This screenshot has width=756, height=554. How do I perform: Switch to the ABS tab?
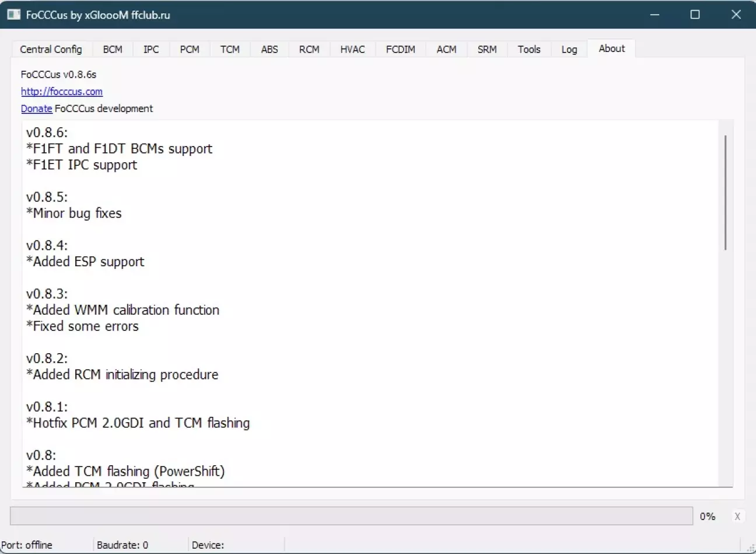click(269, 50)
